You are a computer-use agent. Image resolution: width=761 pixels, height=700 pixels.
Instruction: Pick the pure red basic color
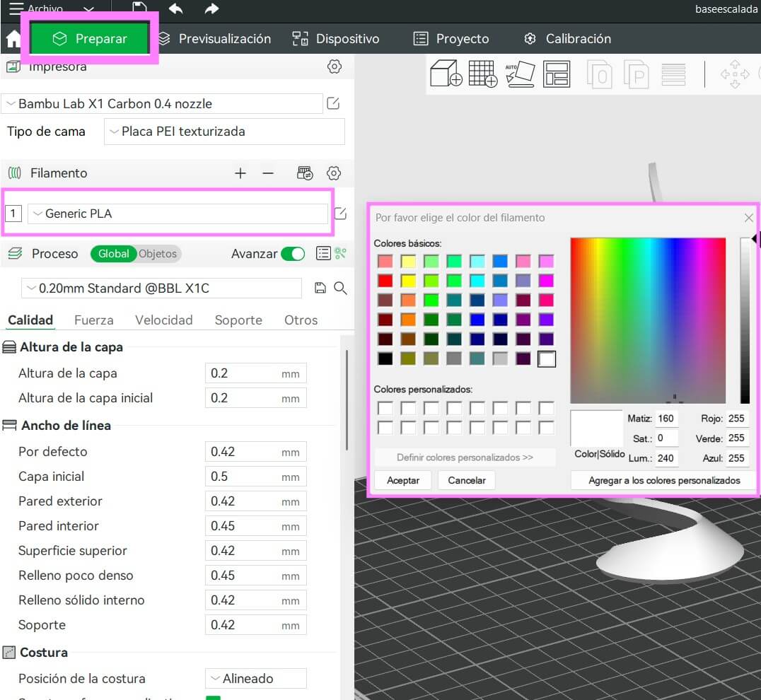point(385,281)
